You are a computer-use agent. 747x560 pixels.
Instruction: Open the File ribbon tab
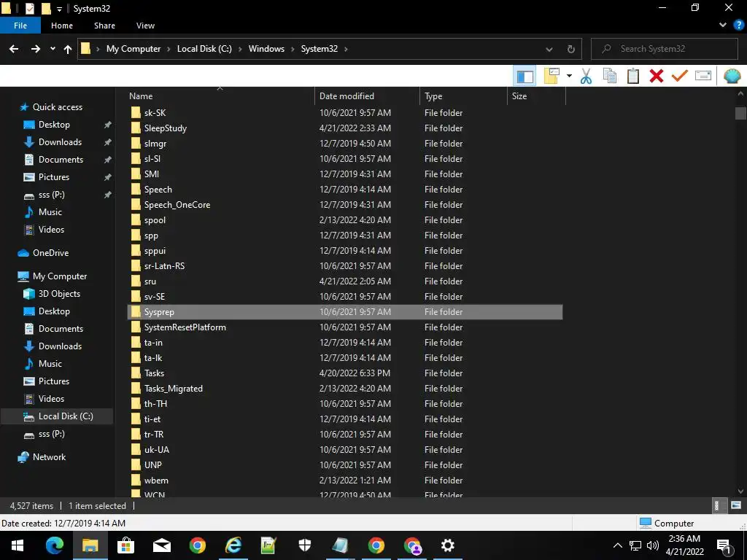click(20, 26)
